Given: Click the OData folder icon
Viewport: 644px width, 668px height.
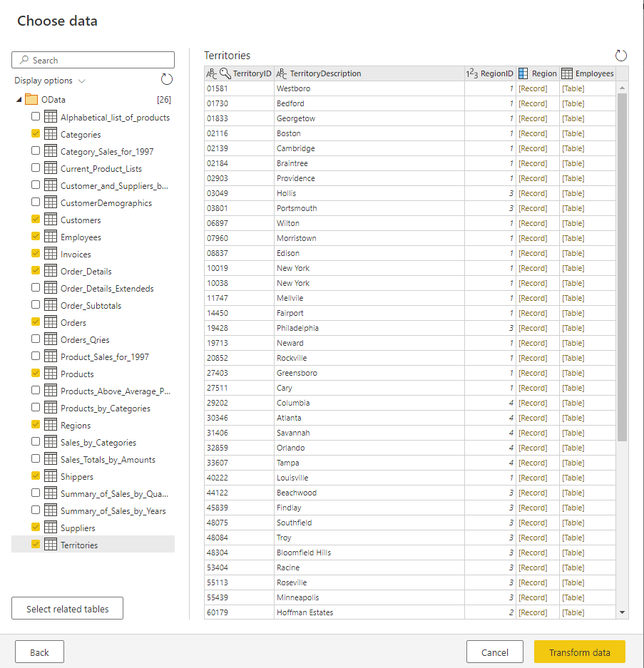Looking at the screenshot, I should click(31, 99).
